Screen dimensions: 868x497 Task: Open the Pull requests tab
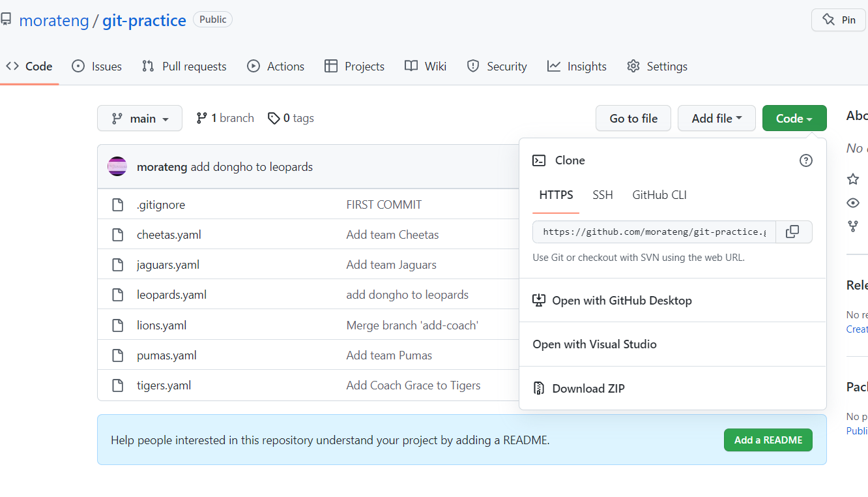click(184, 67)
